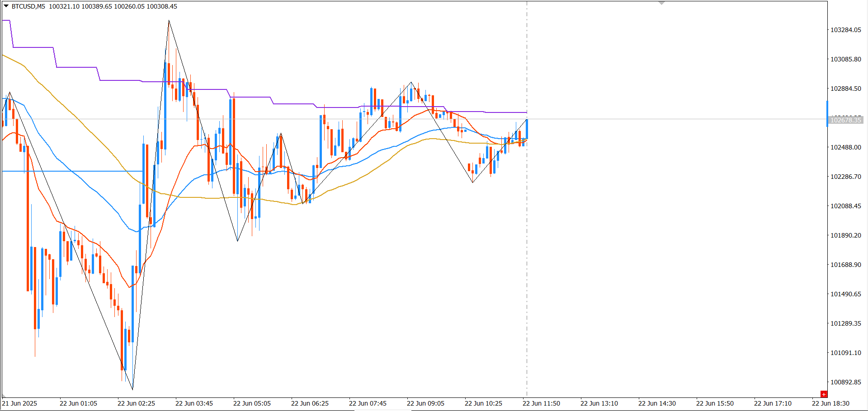
Task: Click the 22 Jun 18:30 time label
Action: (830, 403)
